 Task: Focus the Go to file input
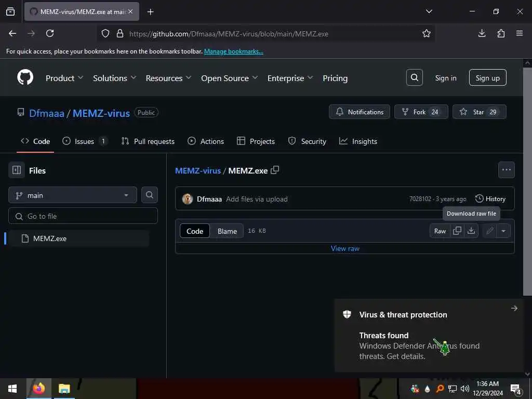pos(83,216)
